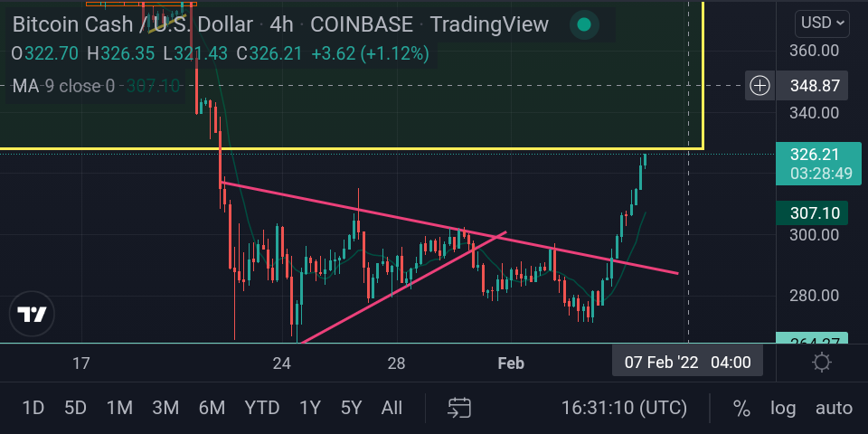Select the 5Y time range
The width and height of the screenshot is (868, 434).
(351, 409)
